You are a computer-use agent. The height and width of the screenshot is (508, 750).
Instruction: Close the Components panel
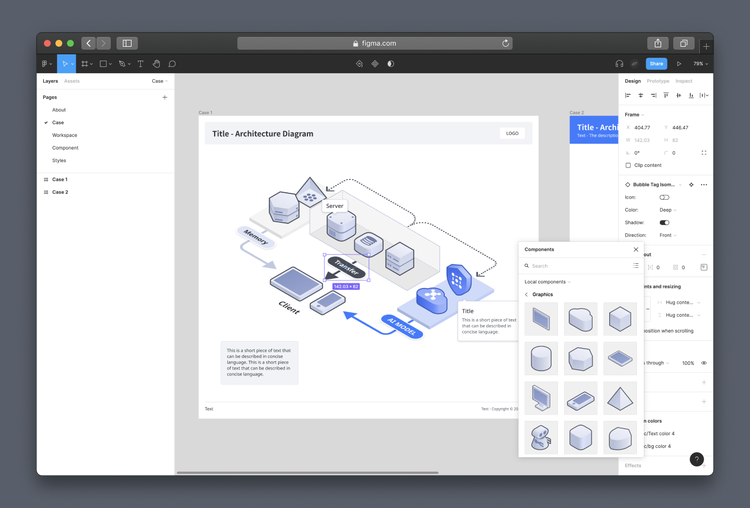[x=636, y=249]
